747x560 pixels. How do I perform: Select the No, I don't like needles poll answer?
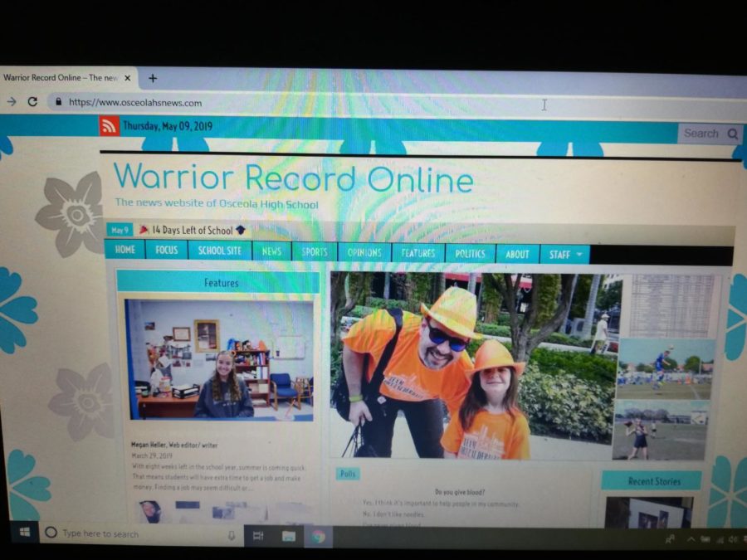click(x=393, y=514)
